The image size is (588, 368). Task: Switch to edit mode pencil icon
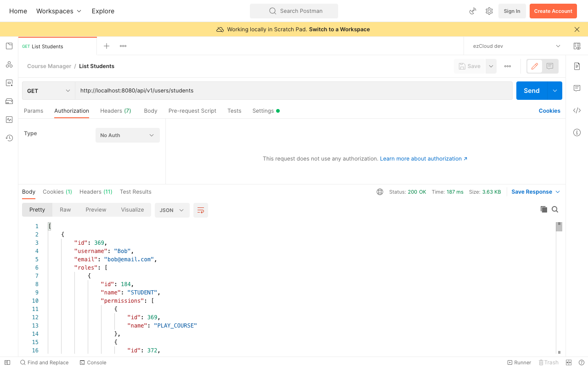535,66
